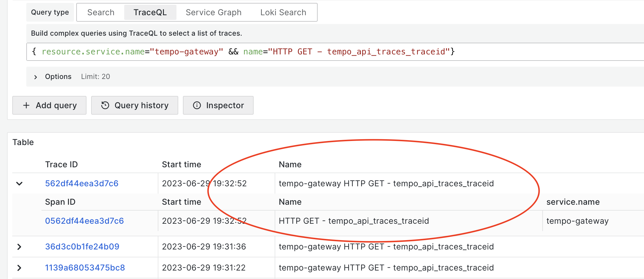Click the Options disclosure arrow
Image resolution: width=644 pixels, height=279 pixels.
35,77
